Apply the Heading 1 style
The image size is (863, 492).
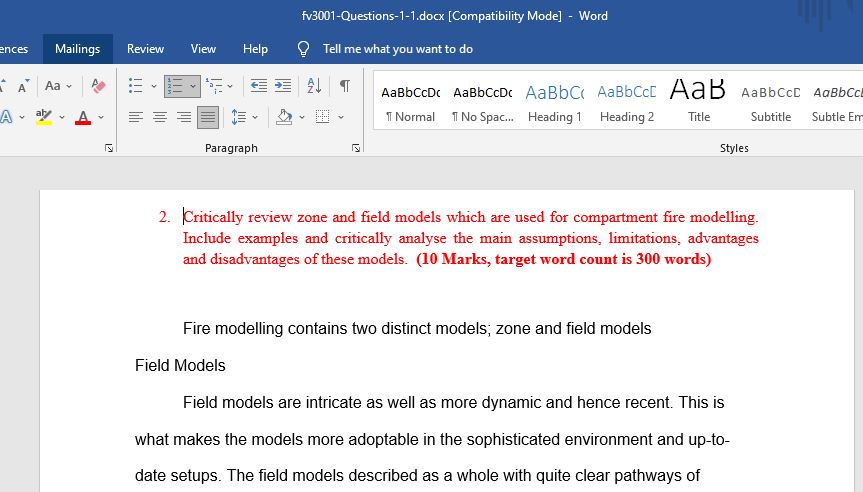point(555,101)
